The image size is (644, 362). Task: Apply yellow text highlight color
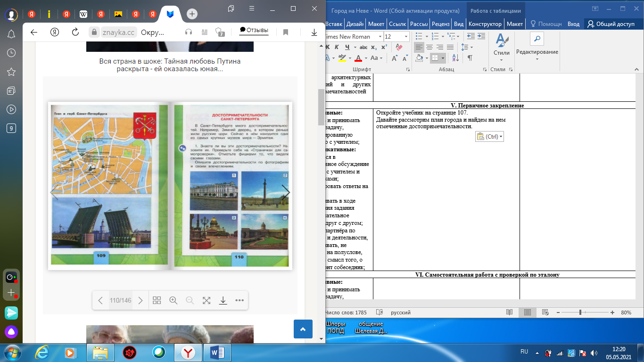342,58
